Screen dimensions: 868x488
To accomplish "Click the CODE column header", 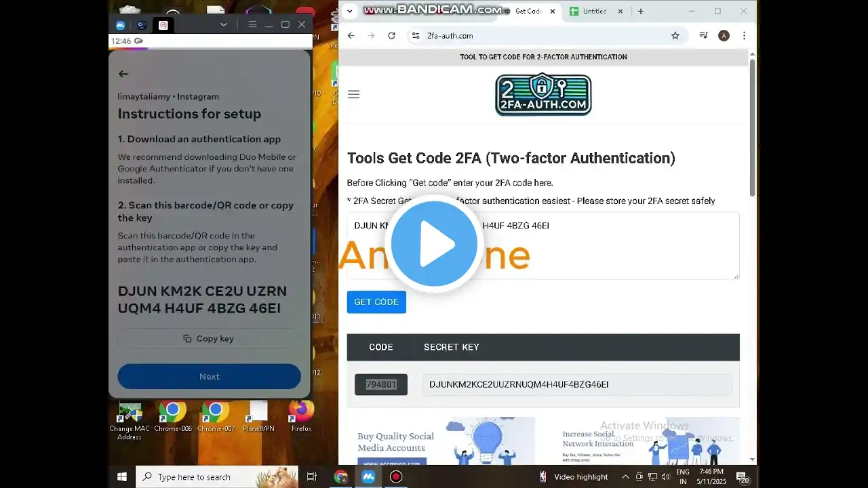I will click(381, 347).
